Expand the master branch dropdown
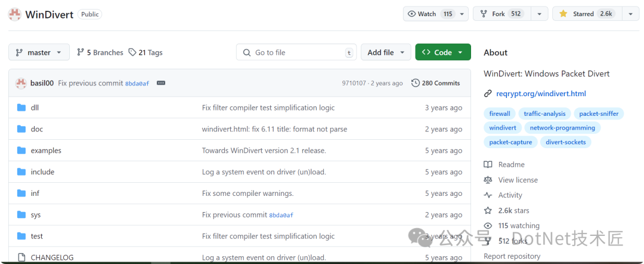Screen dimensions: 644x264 coord(39,53)
